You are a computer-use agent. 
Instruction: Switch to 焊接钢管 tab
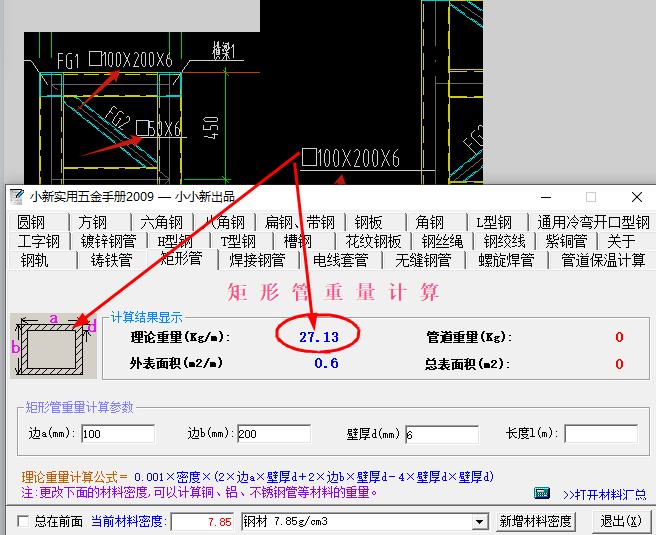258,260
